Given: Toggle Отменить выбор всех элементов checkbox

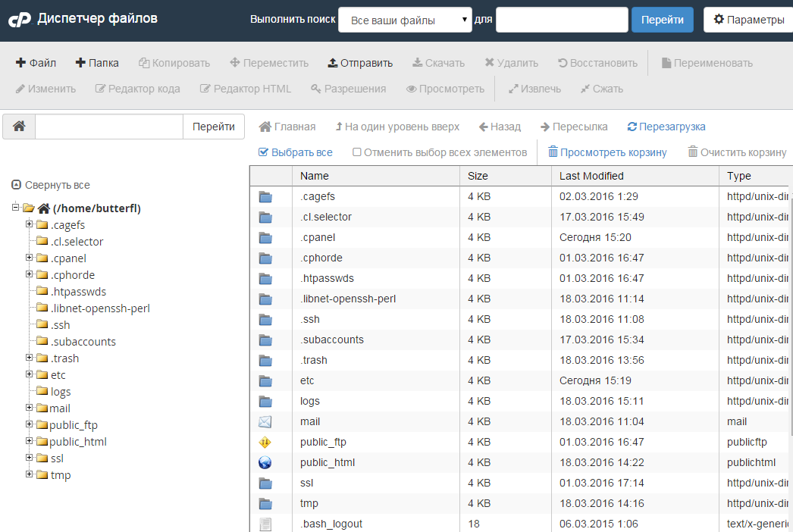Looking at the screenshot, I should pos(357,152).
